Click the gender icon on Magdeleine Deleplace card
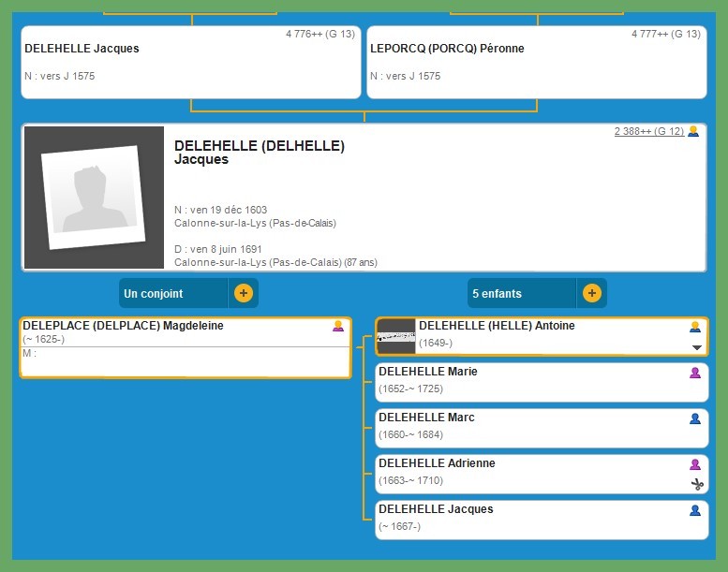 [x=338, y=327]
